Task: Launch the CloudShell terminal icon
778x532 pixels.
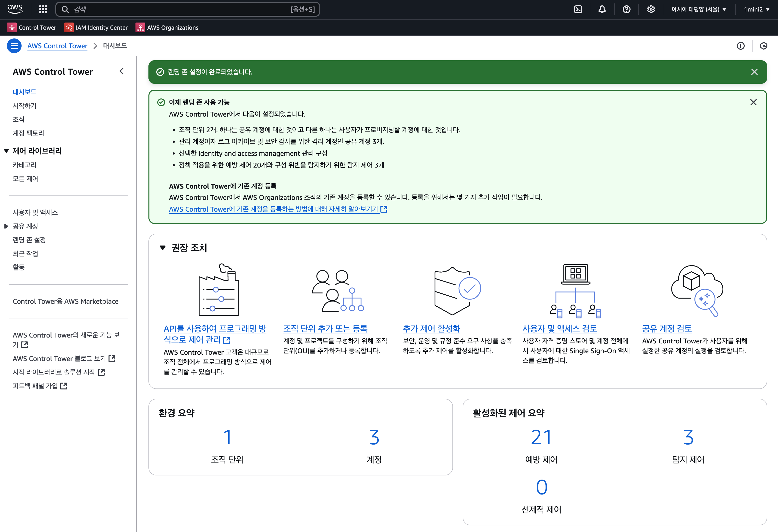Action: pos(578,9)
